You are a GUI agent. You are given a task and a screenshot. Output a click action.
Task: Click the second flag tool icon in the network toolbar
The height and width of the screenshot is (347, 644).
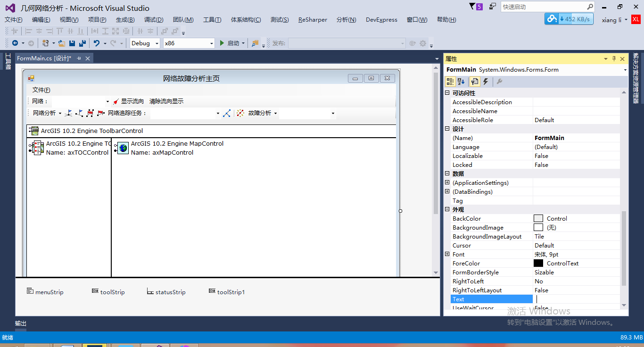79,113
